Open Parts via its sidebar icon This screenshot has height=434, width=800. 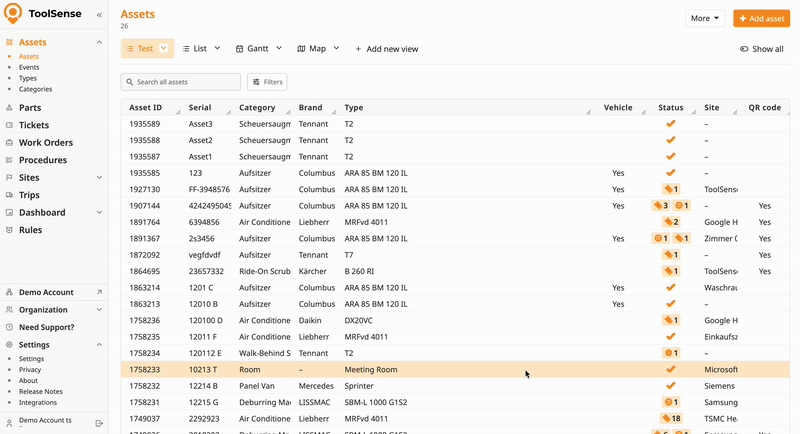[9, 107]
